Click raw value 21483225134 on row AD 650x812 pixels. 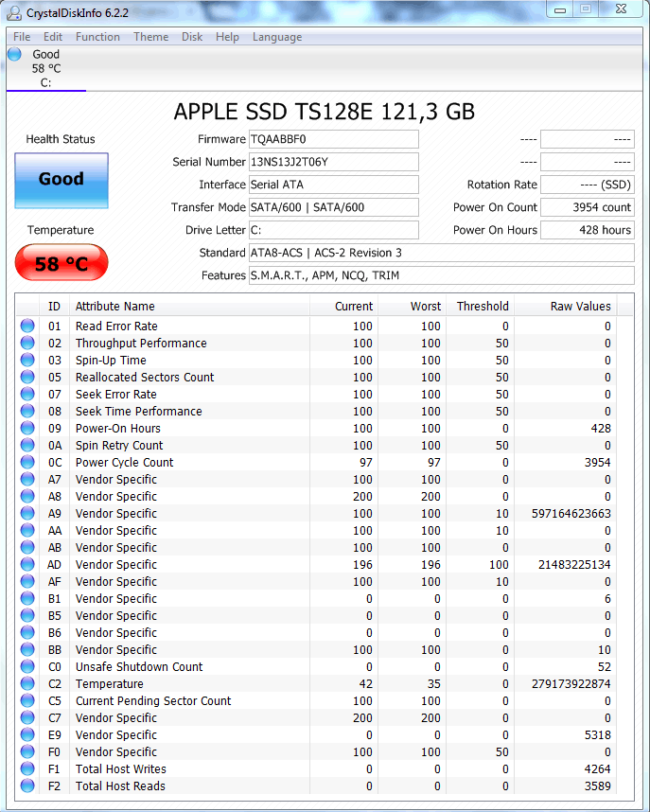coord(574,564)
